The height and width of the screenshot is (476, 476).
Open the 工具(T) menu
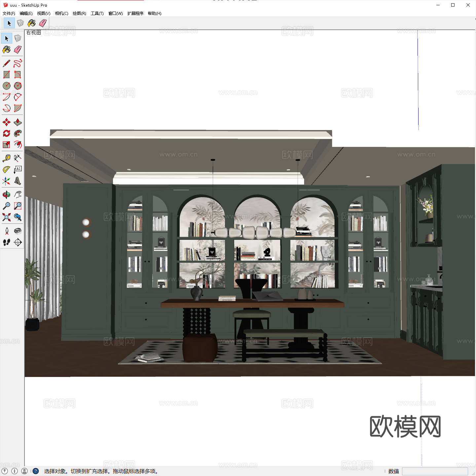(97, 14)
